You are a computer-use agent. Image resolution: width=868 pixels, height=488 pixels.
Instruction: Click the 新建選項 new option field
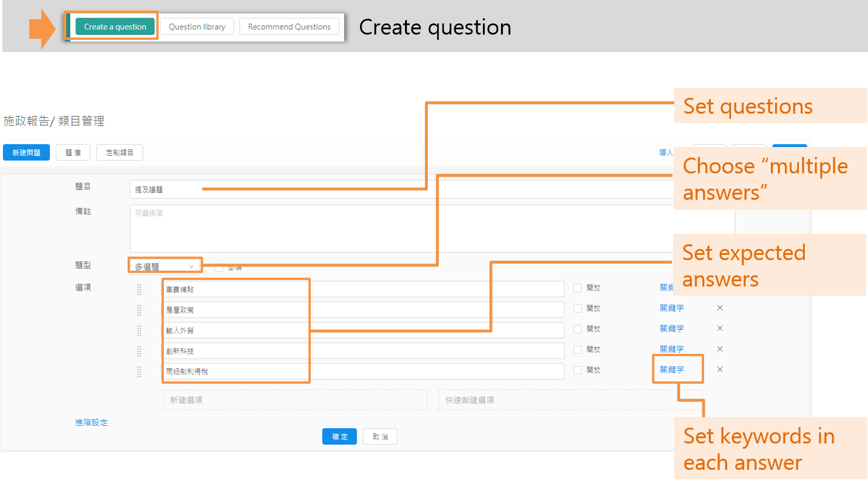pyautogui.click(x=295, y=400)
